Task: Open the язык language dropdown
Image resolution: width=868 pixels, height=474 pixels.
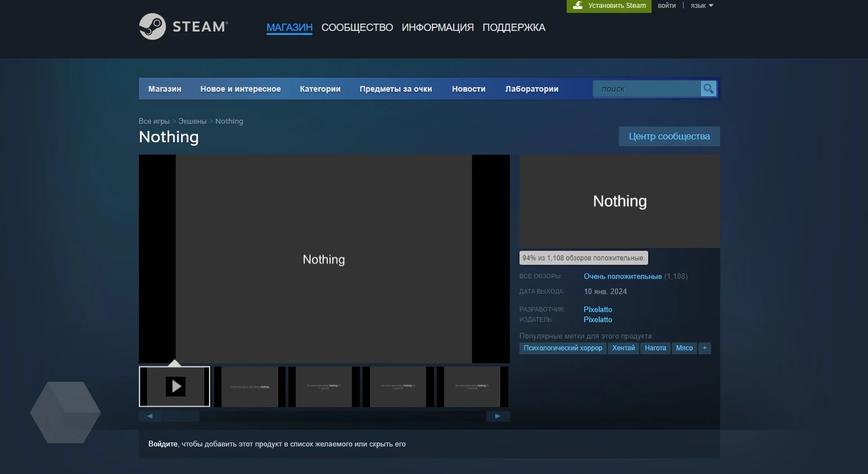Action: (702, 6)
